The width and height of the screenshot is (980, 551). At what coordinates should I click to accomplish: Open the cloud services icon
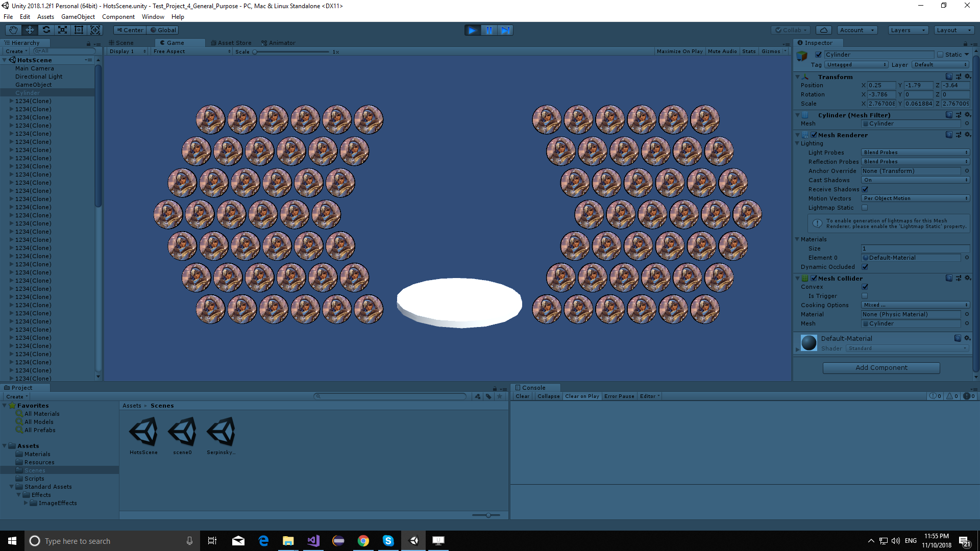823,30
